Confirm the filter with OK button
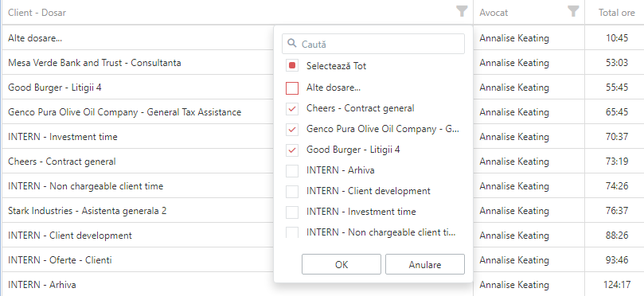Image resolution: width=644 pixels, height=296 pixels. pos(342,264)
